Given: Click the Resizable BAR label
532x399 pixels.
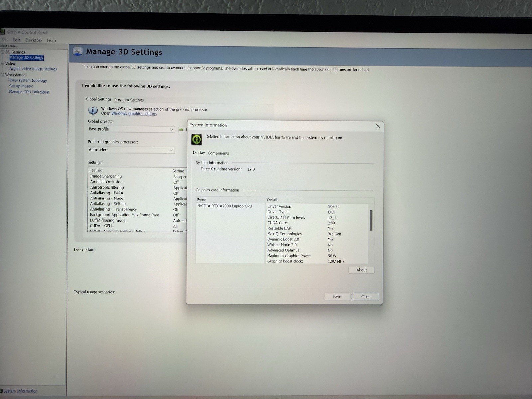Looking at the screenshot, I should (279, 228).
